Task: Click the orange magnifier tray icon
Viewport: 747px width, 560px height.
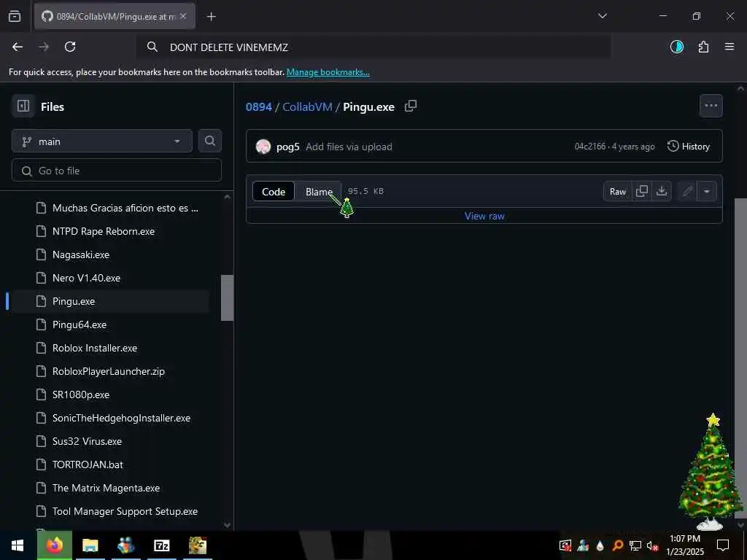Action: [x=617, y=545]
